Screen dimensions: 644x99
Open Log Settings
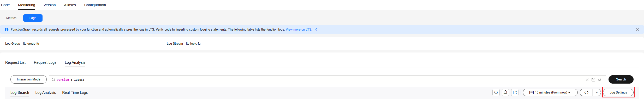(x=618, y=92)
